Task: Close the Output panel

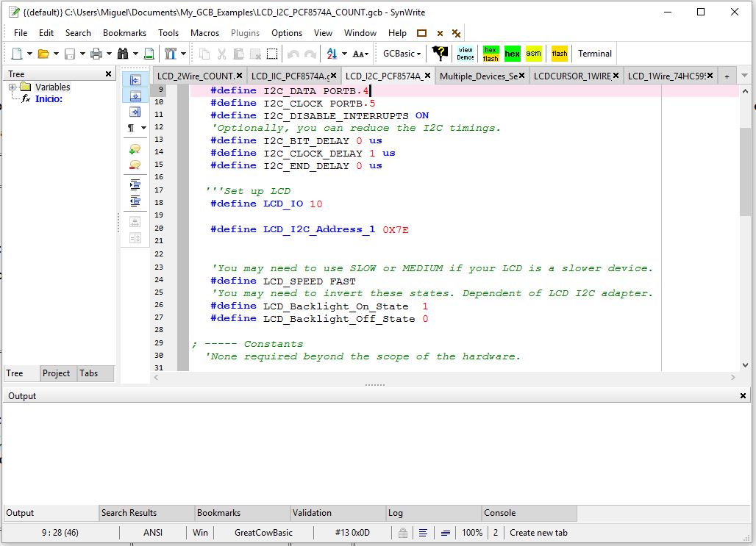Action: pos(743,395)
